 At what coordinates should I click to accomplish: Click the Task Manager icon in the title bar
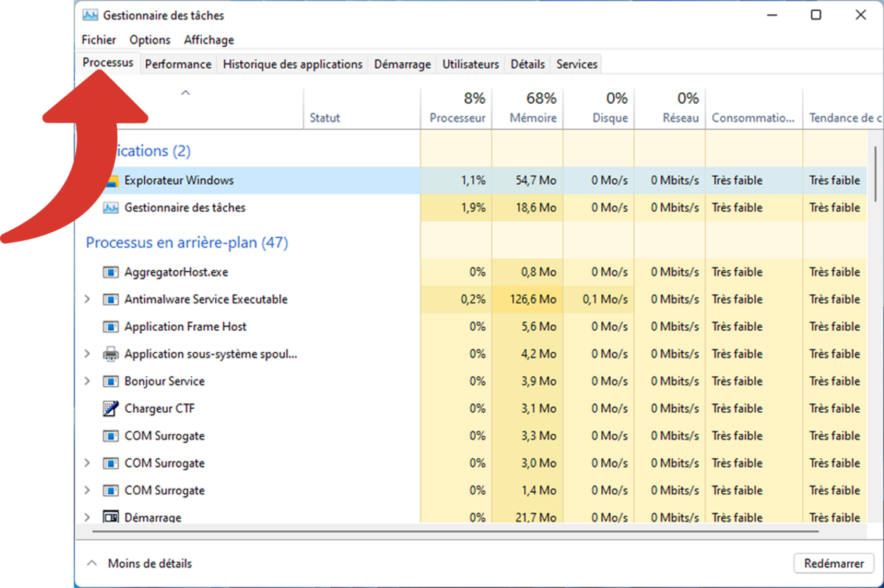tap(91, 15)
